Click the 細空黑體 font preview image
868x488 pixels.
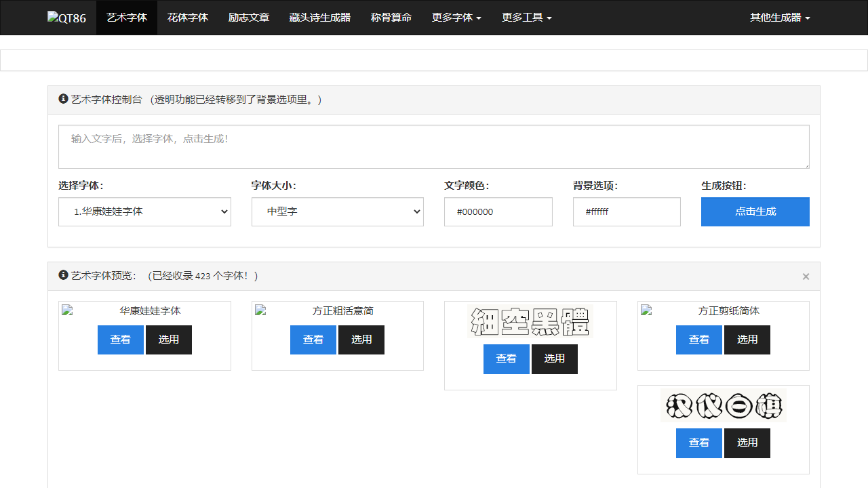click(x=530, y=321)
